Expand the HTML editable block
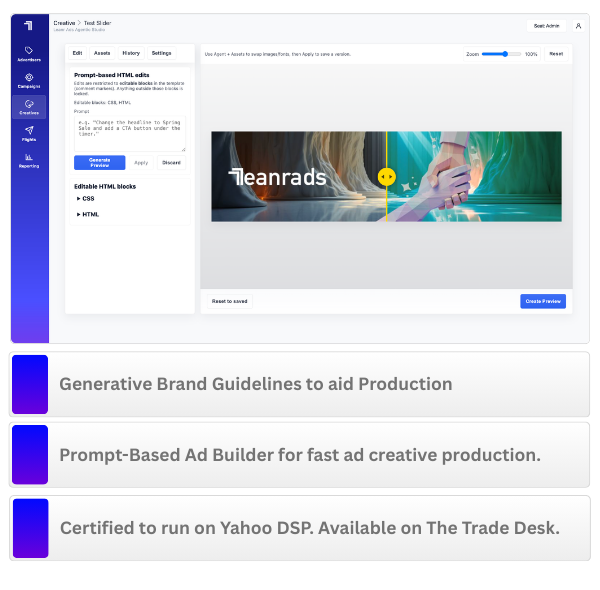 click(x=89, y=214)
